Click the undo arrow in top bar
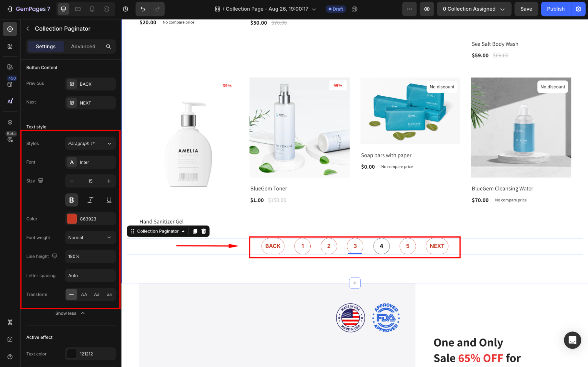 pyautogui.click(x=143, y=9)
